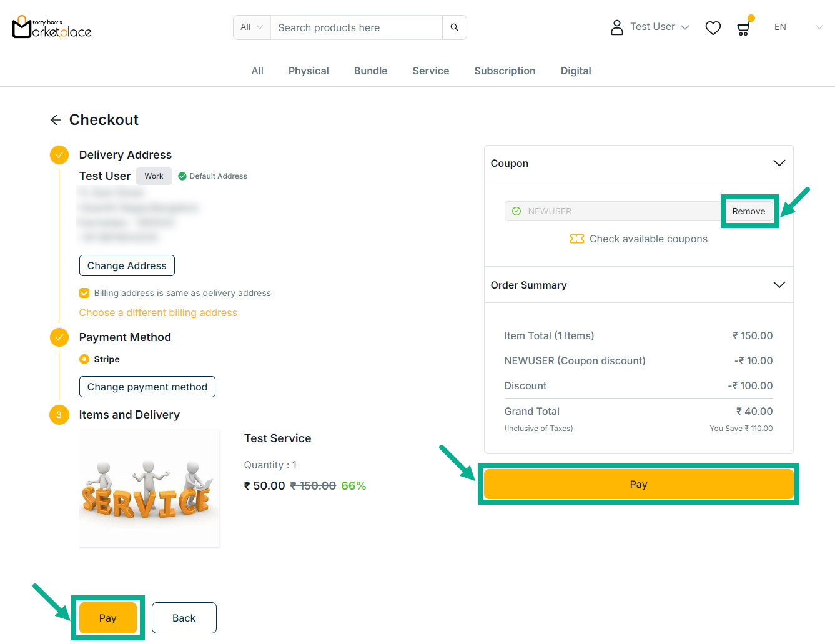
Task: Click the coupon ticket icon
Action: [x=576, y=239]
